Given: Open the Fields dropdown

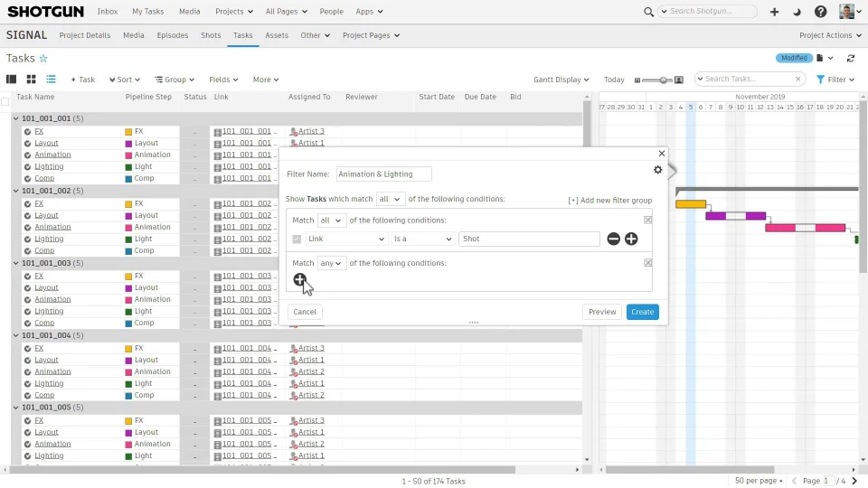Looking at the screenshot, I should click(x=223, y=80).
